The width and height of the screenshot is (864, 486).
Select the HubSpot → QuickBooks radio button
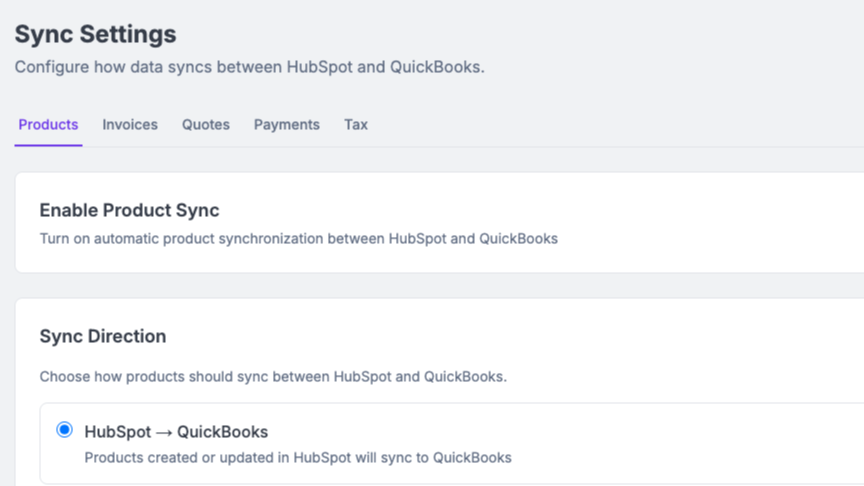(x=65, y=430)
